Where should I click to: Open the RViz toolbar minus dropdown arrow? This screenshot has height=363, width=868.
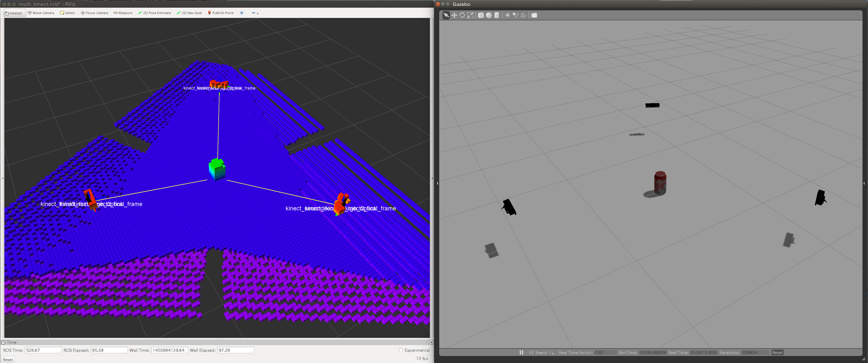click(x=258, y=14)
